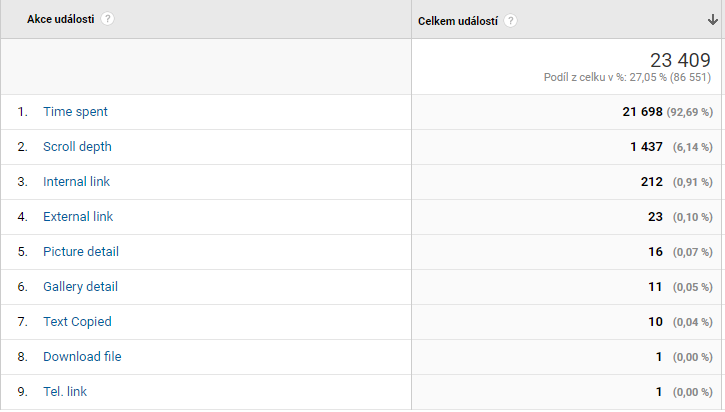Open the Picture detail event action

(x=81, y=252)
